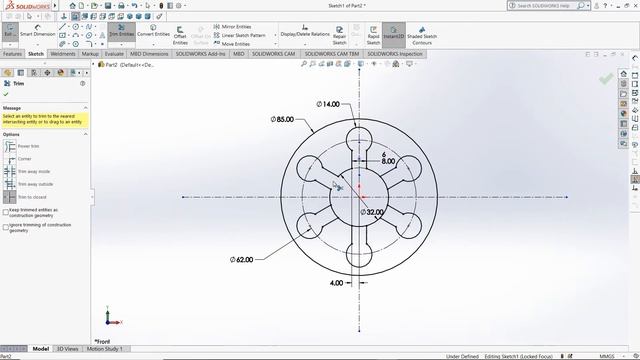Click the Undo arrow icon
Image resolution: width=640 pixels, height=360 pixels.
[x=134, y=6]
